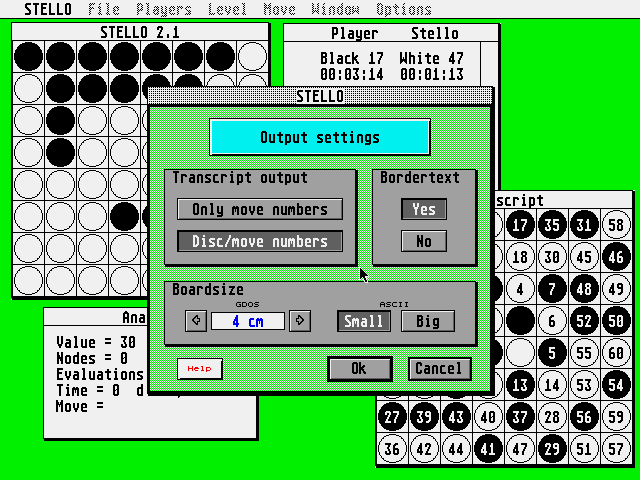Cancel the Output settings dialog
Screen dimensions: 640x480
coord(440,369)
